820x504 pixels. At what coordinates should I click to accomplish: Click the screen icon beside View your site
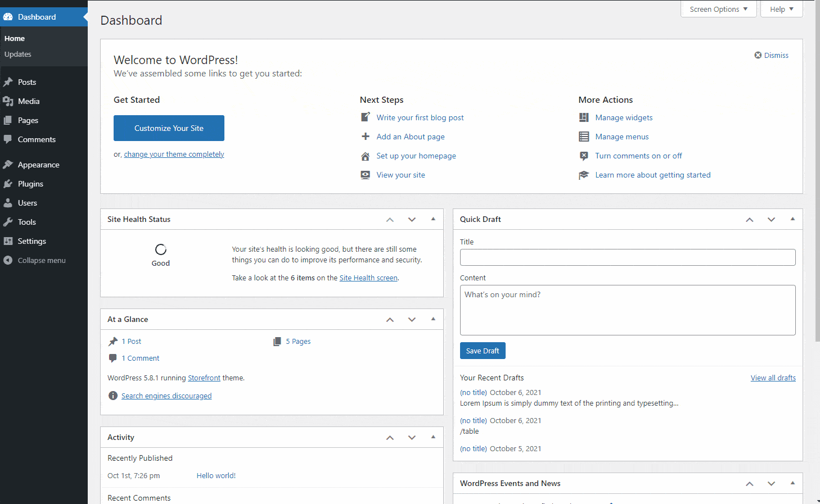pyautogui.click(x=366, y=175)
